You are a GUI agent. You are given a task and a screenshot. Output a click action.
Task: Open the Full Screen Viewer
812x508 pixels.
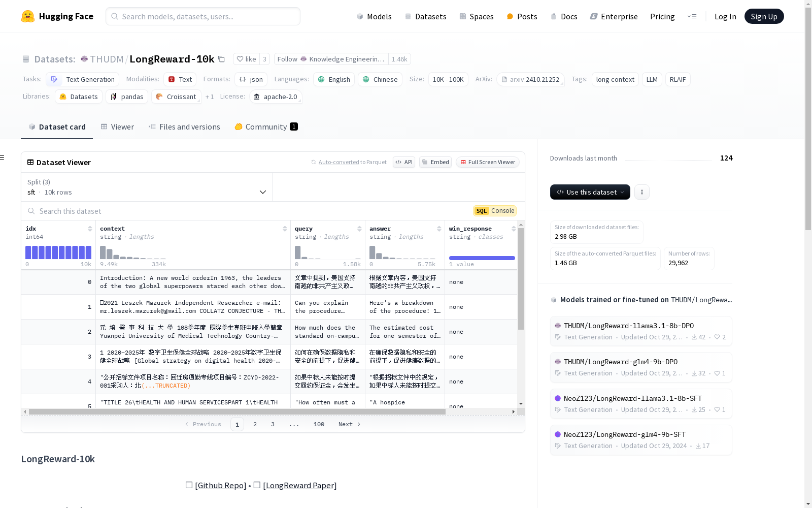[x=488, y=162]
